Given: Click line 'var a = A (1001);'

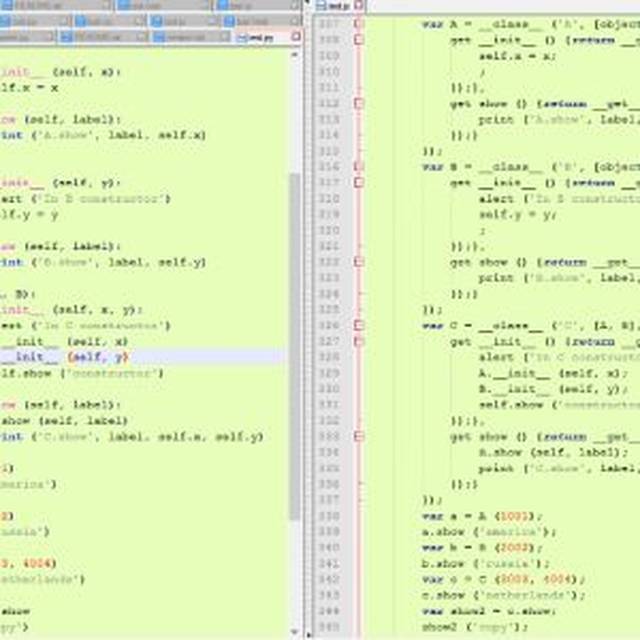Looking at the screenshot, I should click(x=482, y=516).
